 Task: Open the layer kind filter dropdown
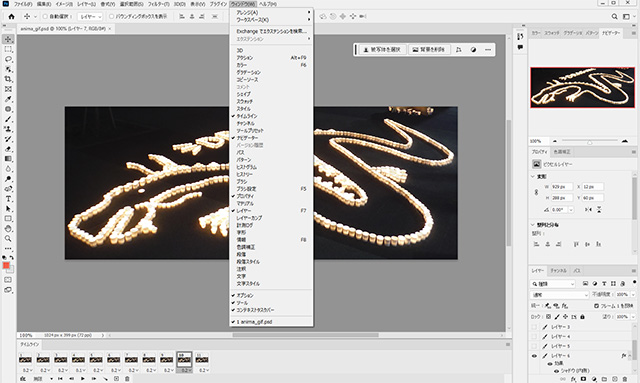553,283
